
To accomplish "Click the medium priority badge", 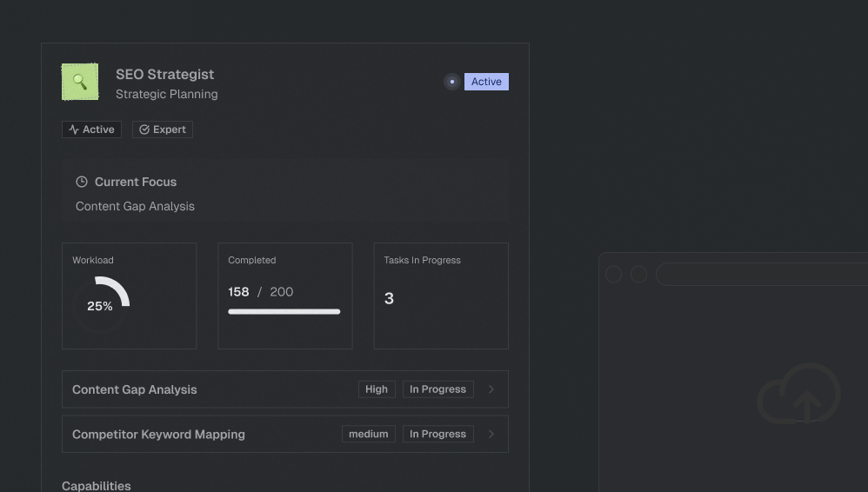I will tap(369, 434).
